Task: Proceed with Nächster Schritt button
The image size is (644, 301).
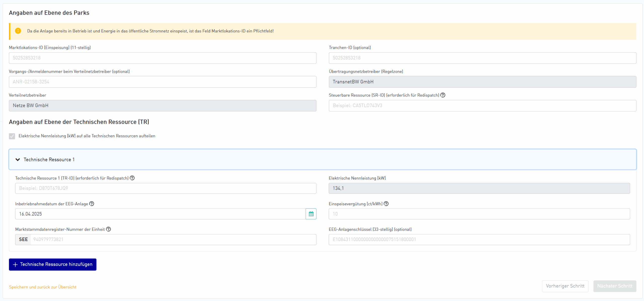Action: tap(615, 286)
